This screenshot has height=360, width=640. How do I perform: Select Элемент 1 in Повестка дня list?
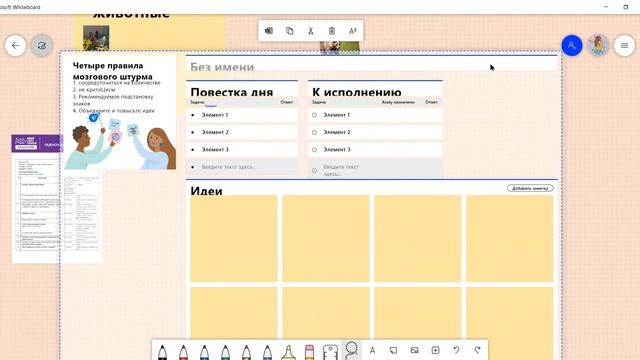click(x=242, y=115)
